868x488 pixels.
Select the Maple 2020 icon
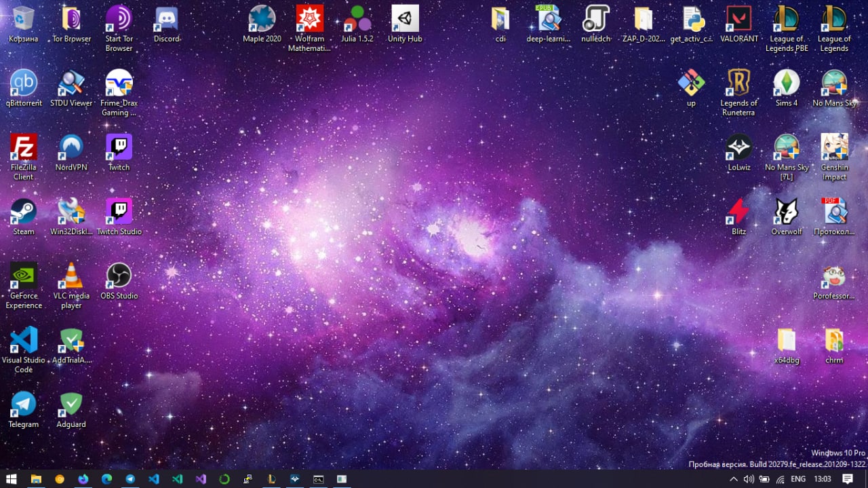[x=262, y=24]
